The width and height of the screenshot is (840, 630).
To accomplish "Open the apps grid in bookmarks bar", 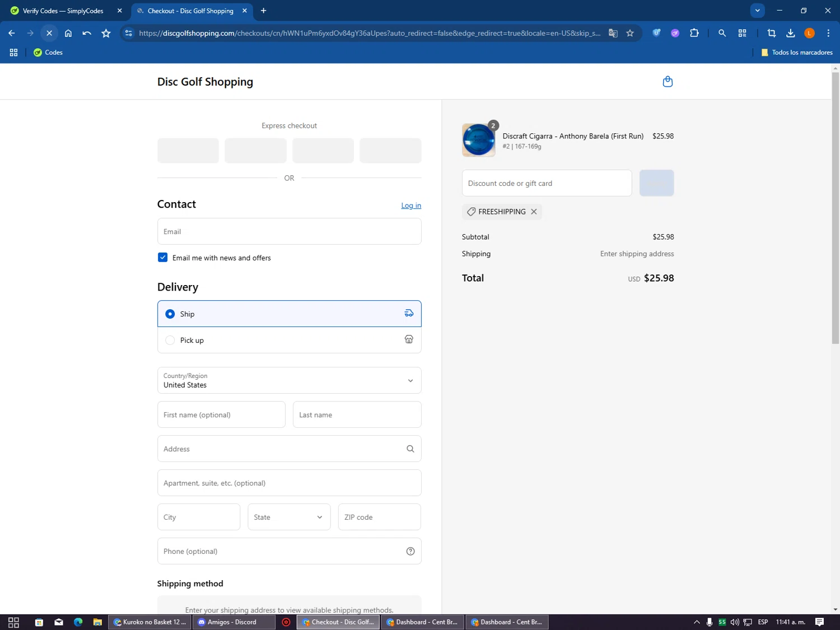I will coord(13,53).
